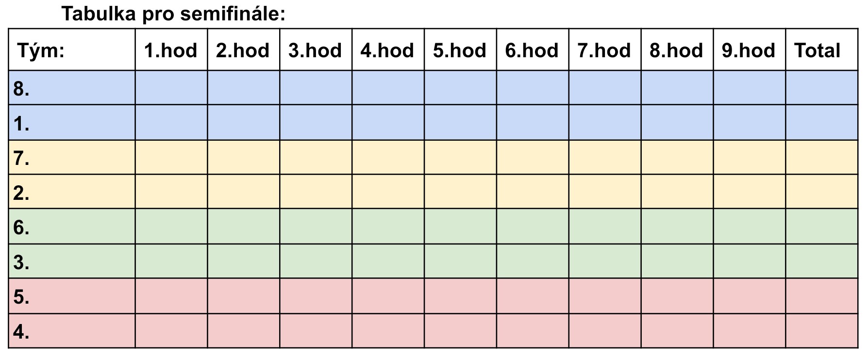This screenshot has width=868, height=357.
Task: Select 8.hod cell in team 3 row
Action: (677, 261)
